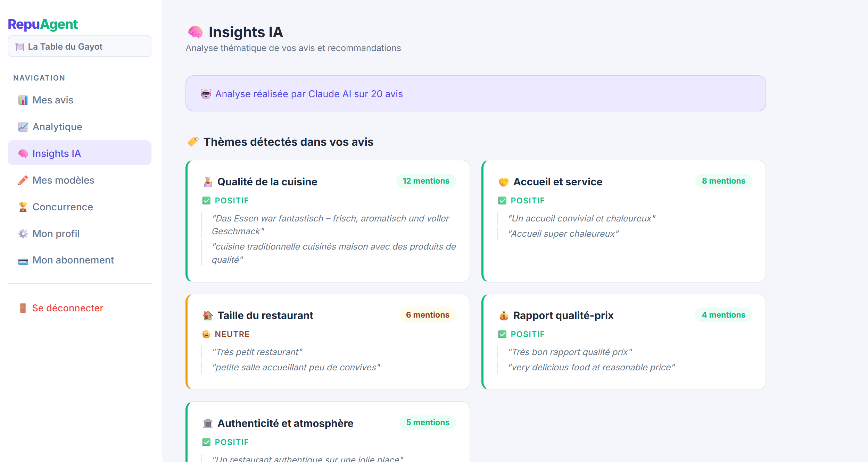Image resolution: width=868 pixels, height=462 pixels.
Task: Click the orange 6 mentions badge
Action: (x=428, y=315)
